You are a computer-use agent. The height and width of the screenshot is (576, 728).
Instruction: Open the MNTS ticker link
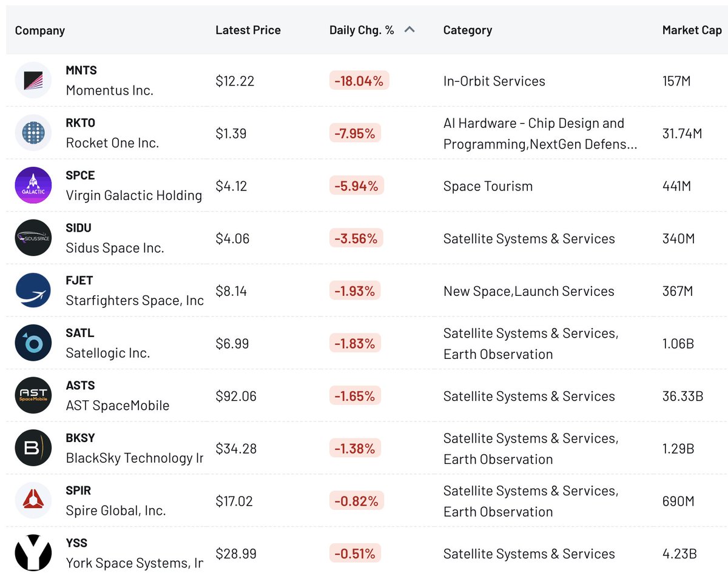click(81, 70)
